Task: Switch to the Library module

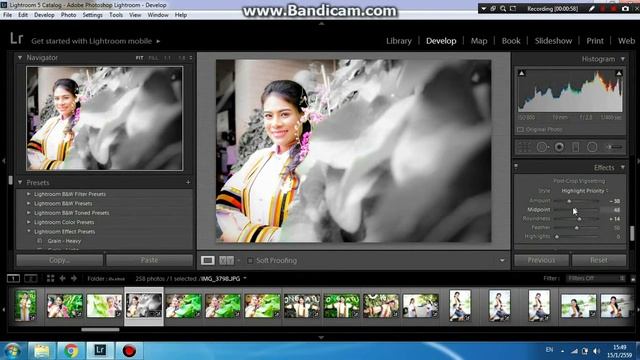Action: click(x=399, y=41)
